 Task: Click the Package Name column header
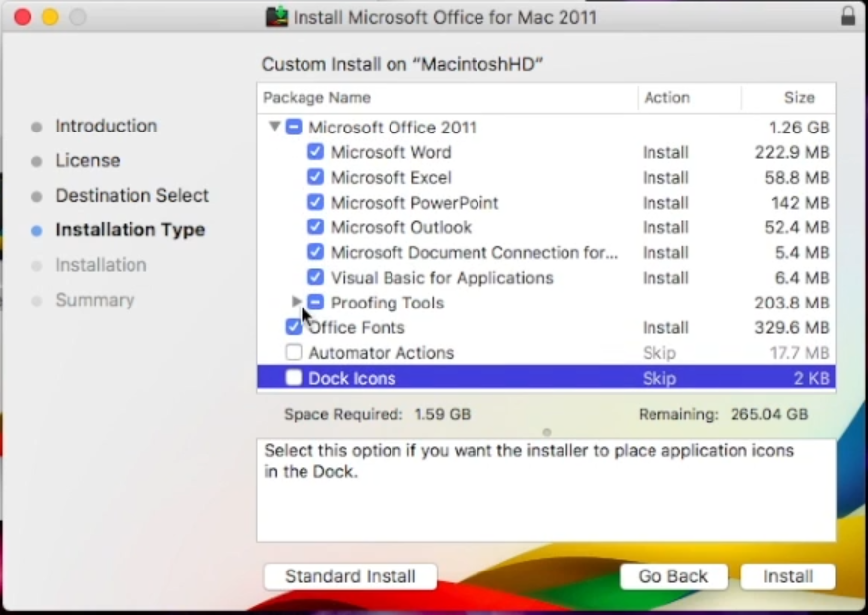[x=447, y=98]
